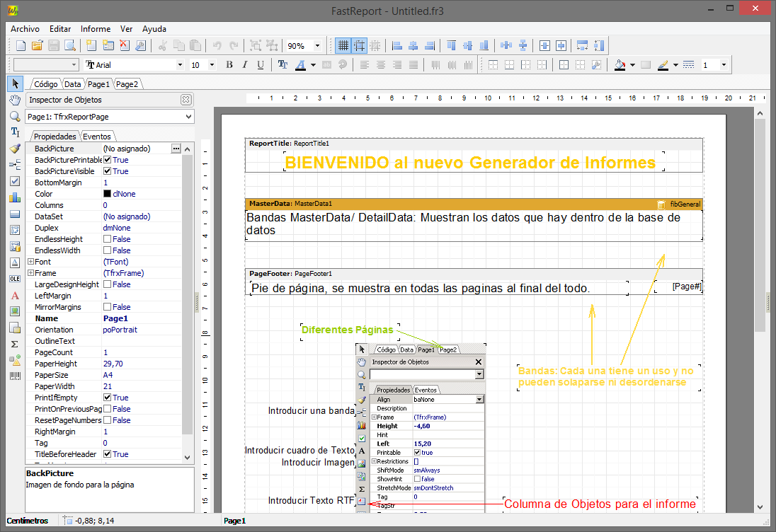Pick the OLE object tool
The image size is (776, 532).
16,279
